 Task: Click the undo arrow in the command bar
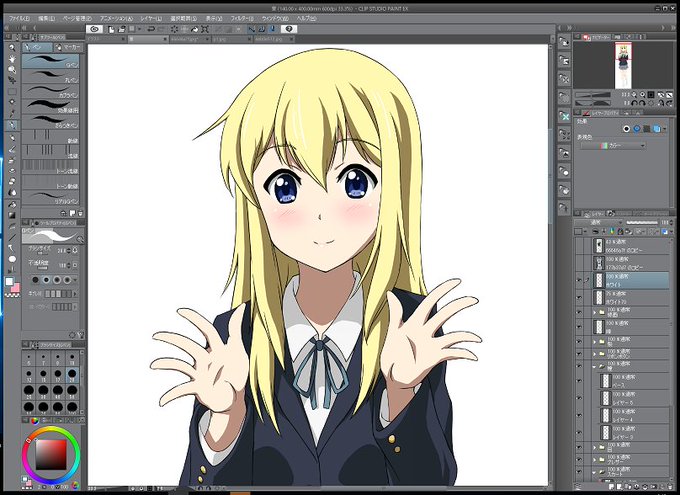[x=151, y=29]
